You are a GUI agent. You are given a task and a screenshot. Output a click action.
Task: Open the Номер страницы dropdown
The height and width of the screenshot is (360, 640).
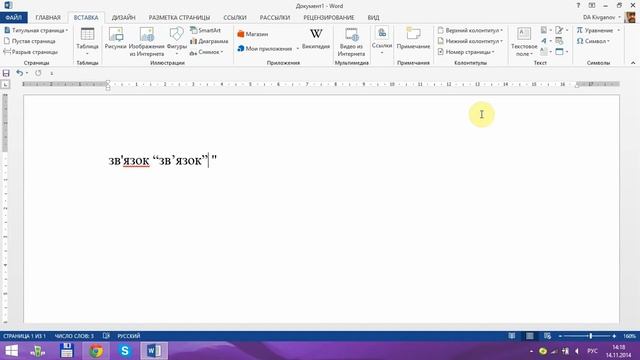(466, 52)
